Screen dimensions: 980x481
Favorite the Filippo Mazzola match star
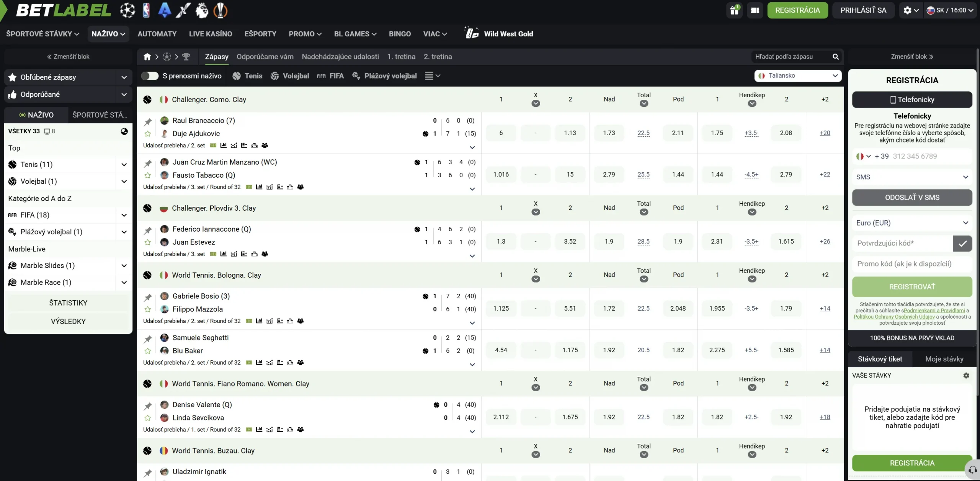[148, 309]
